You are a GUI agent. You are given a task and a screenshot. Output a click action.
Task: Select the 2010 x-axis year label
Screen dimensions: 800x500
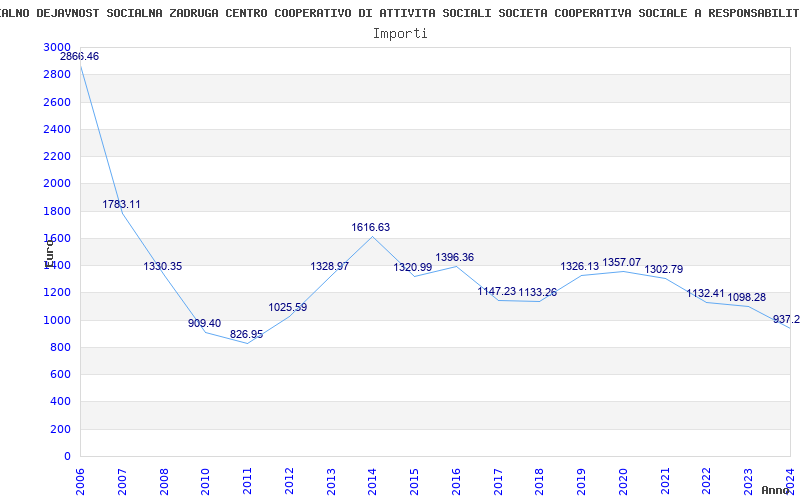[x=206, y=482]
